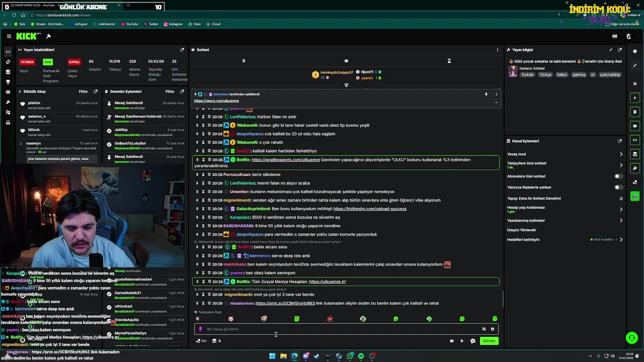
Task: Toggle Yalnızca ifadelerle sohbet switch
Action: (x=618, y=188)
